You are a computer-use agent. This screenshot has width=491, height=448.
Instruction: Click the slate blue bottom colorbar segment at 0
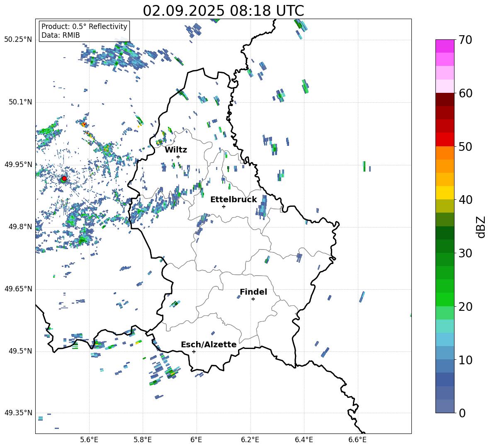click(445, 406)
